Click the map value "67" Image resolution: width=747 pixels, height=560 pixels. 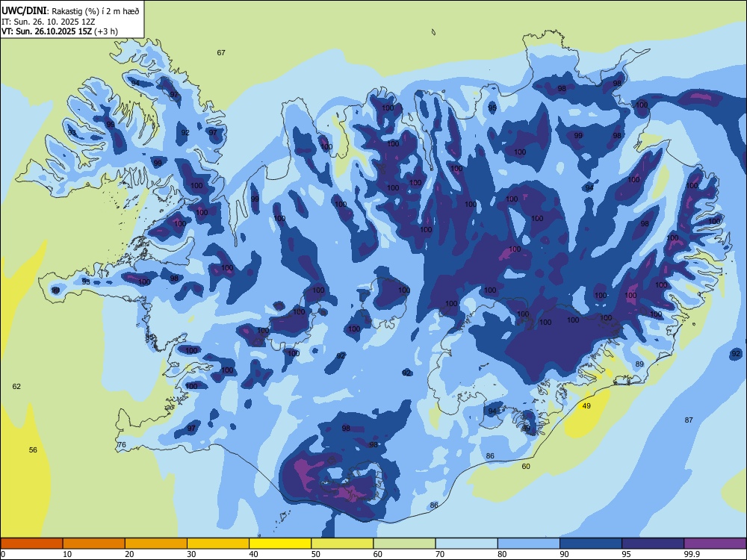221,53
